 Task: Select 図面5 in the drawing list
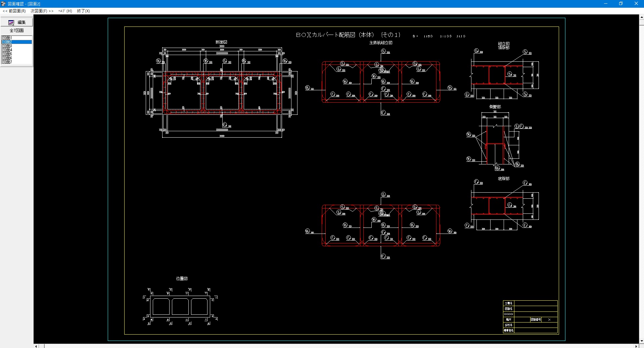point(7,54)
